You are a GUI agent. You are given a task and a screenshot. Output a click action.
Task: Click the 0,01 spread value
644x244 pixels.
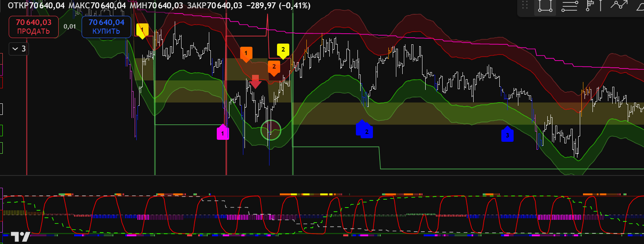(x=70, y=27)
